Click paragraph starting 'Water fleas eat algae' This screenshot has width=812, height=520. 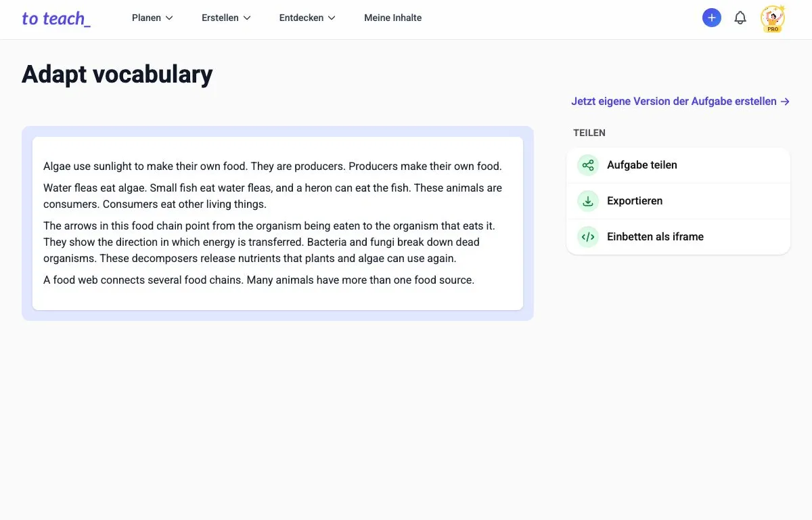[x=273, y=196]
